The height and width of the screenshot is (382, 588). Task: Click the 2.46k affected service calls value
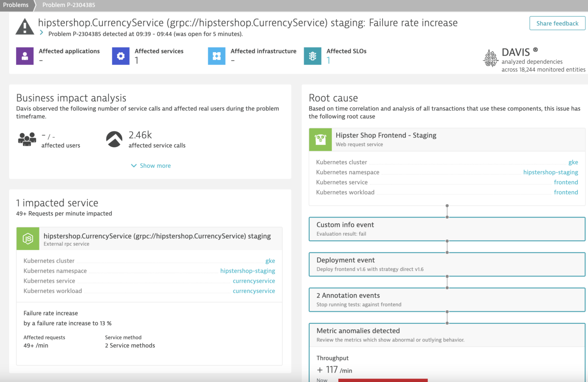pos(140,135)
